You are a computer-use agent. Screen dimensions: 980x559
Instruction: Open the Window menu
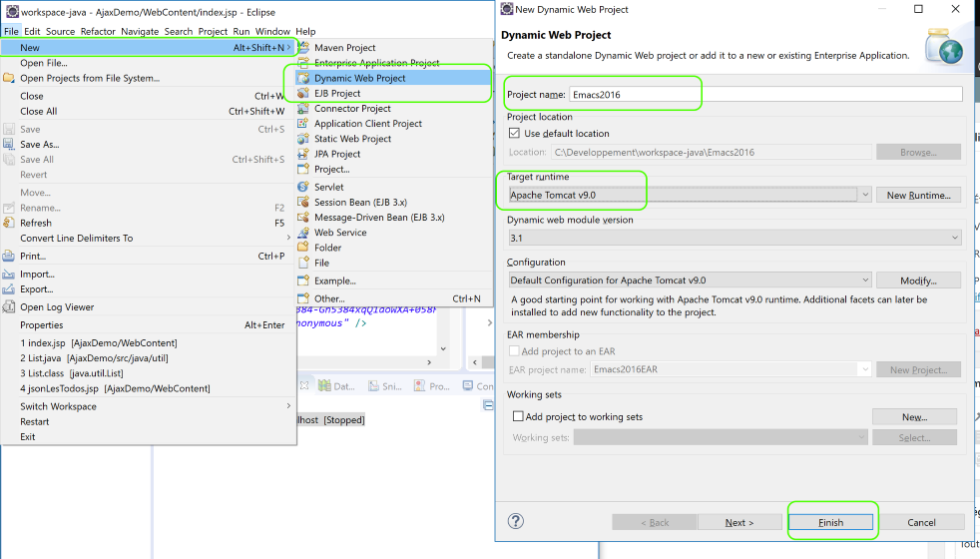click(x=272, y=31)
